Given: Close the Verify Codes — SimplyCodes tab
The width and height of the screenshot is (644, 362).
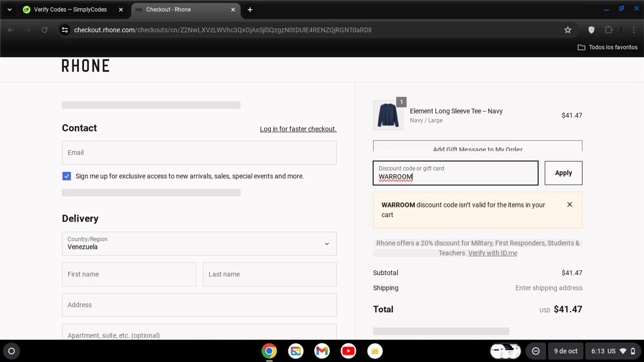Looking at the screenshot, I should 121,9.
